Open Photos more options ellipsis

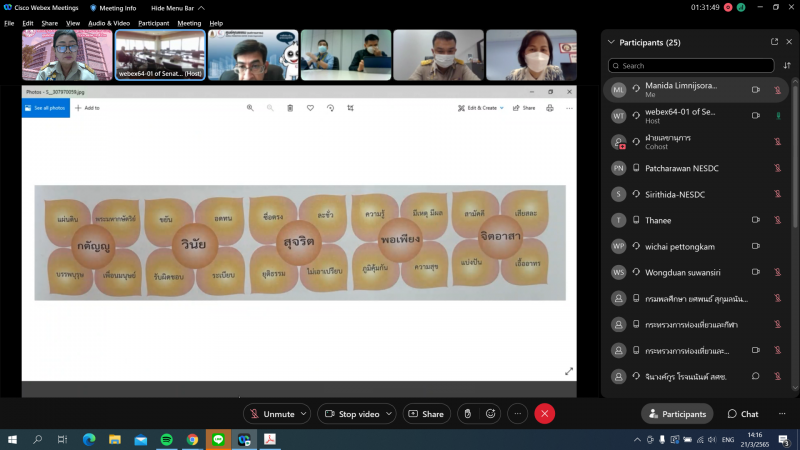click(569, 108)
